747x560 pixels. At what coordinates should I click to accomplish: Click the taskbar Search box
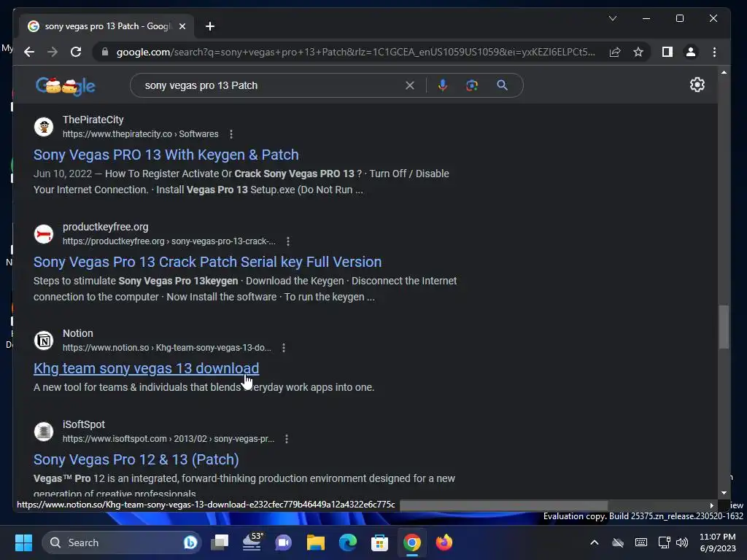[122, 542]
